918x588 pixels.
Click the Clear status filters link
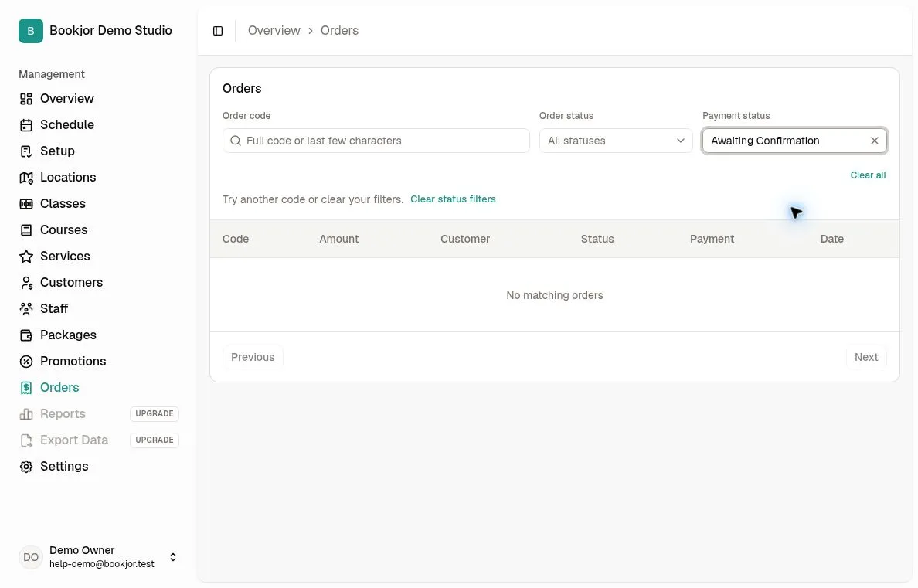[x=453, y=199]
